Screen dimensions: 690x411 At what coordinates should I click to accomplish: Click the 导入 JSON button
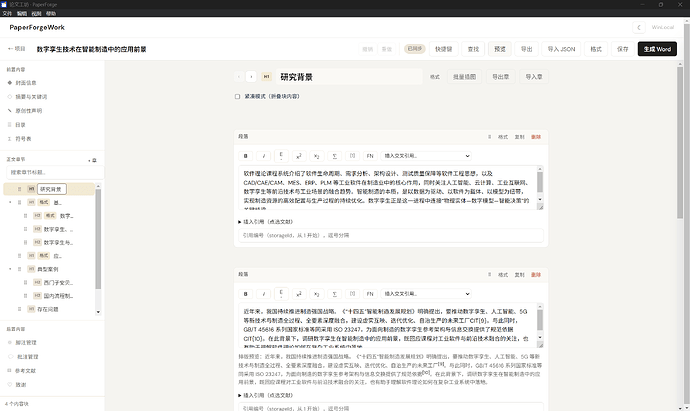[x=561, y=49]
